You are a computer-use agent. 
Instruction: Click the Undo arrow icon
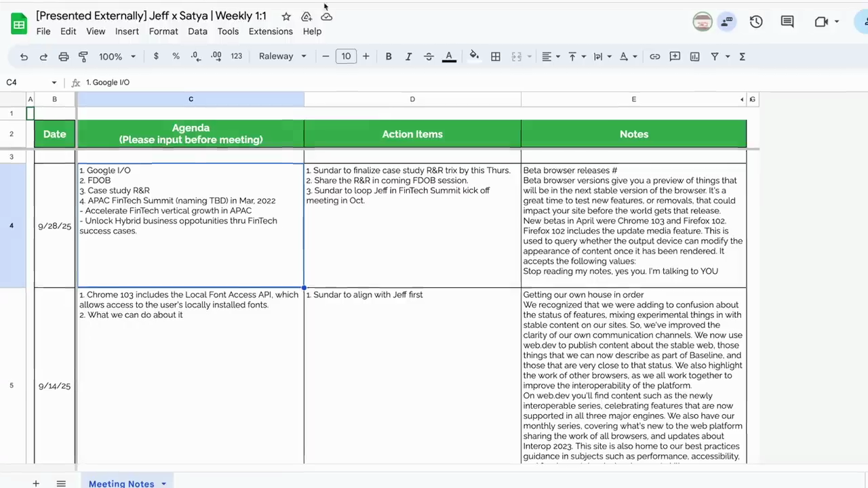(24, 56)
